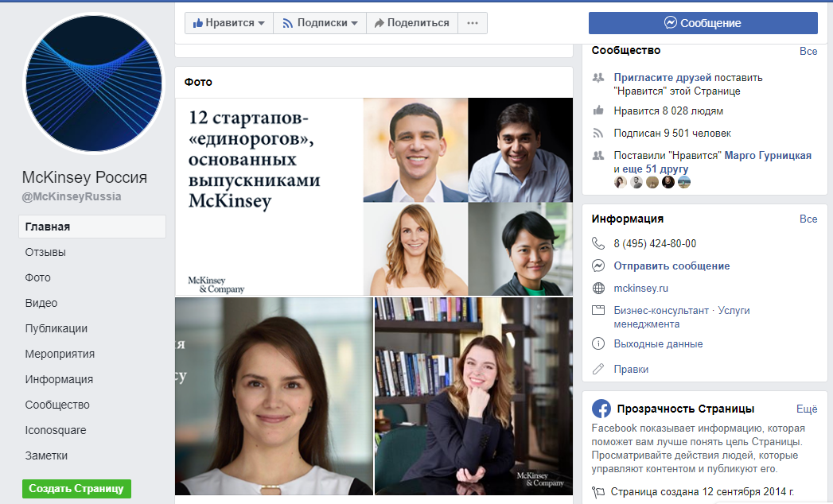This screenshot has height=504, width=833.
Task: Click the text Нравится 8 028 людям
Action: point(668,111)
